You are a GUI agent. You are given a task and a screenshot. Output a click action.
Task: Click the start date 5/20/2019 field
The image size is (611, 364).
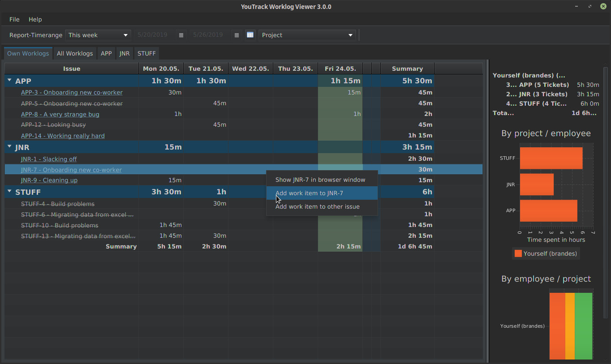click(x=154, y=35)
